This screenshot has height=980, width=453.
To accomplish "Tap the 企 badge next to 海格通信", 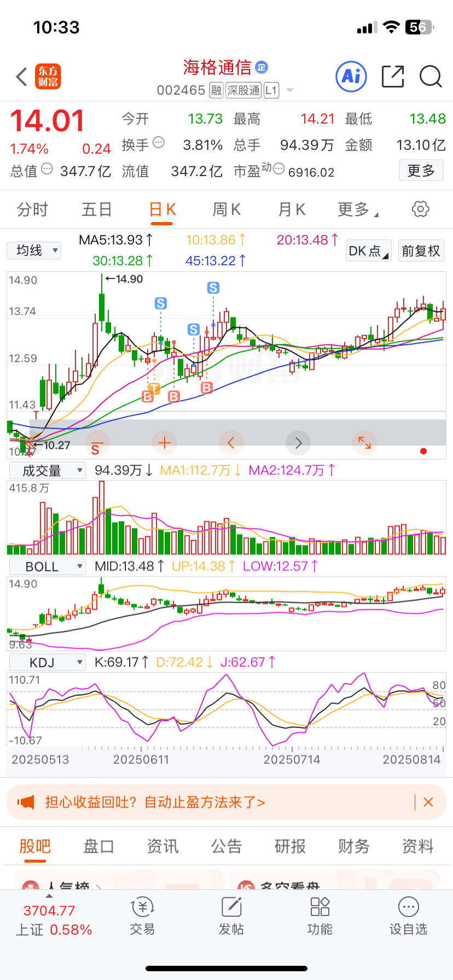I will (x=262, y=67).
